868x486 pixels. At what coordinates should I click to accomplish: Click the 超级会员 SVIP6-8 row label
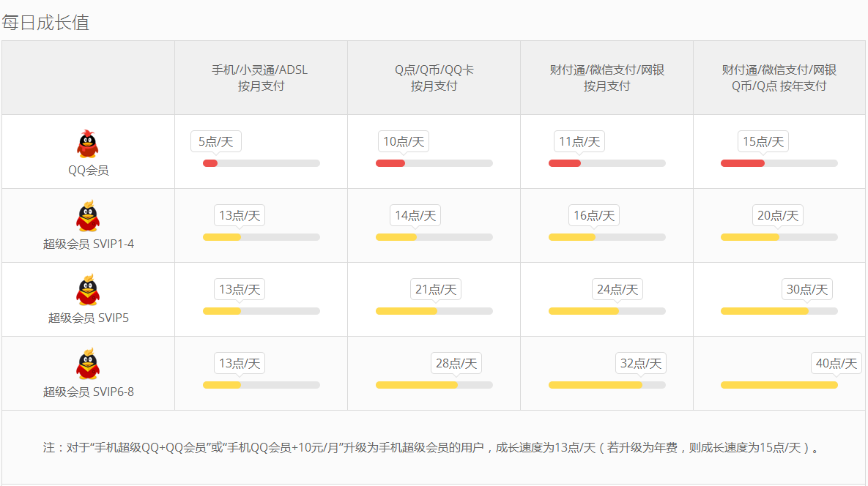[x=88, y=392]
